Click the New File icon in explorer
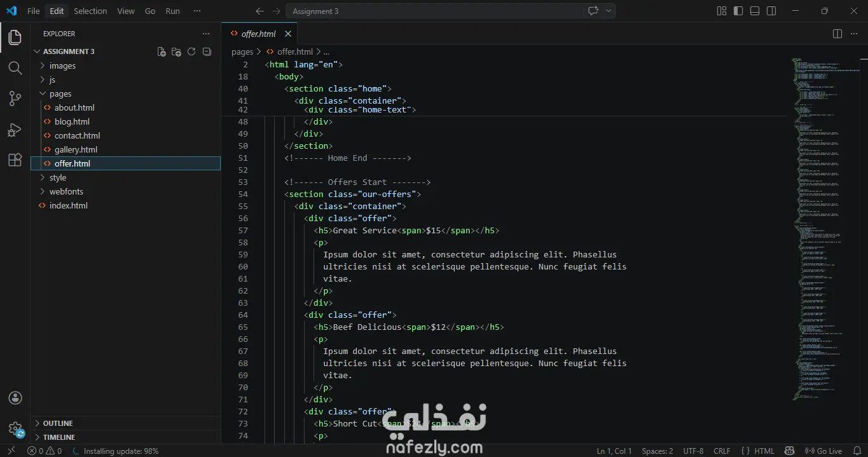 [x=162, y=51]
